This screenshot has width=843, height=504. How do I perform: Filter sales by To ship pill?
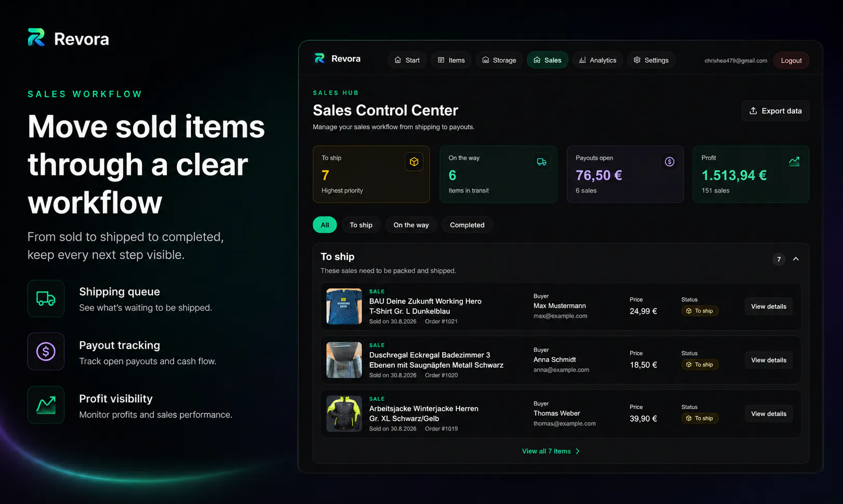pos(361,225)
